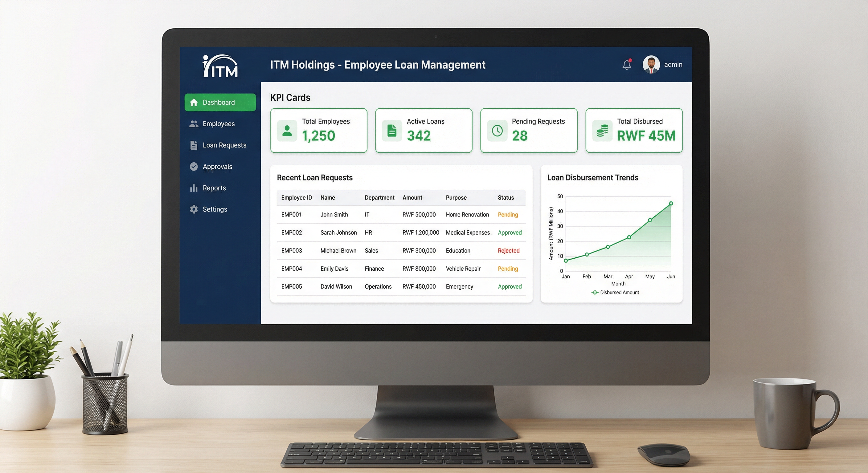Click the admin username text
The image size is (868, 473).
pos(673,65)
